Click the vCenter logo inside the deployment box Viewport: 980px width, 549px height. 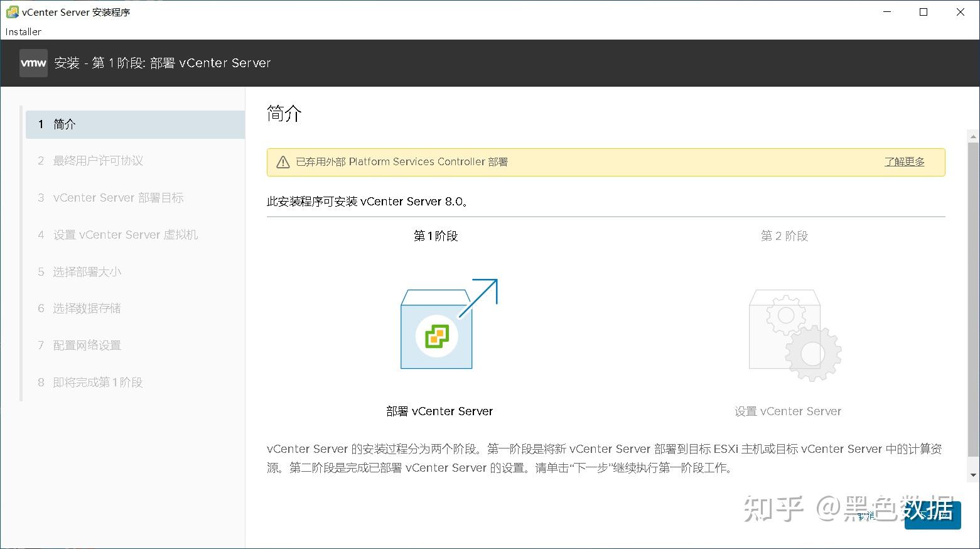tap(436, 335)
